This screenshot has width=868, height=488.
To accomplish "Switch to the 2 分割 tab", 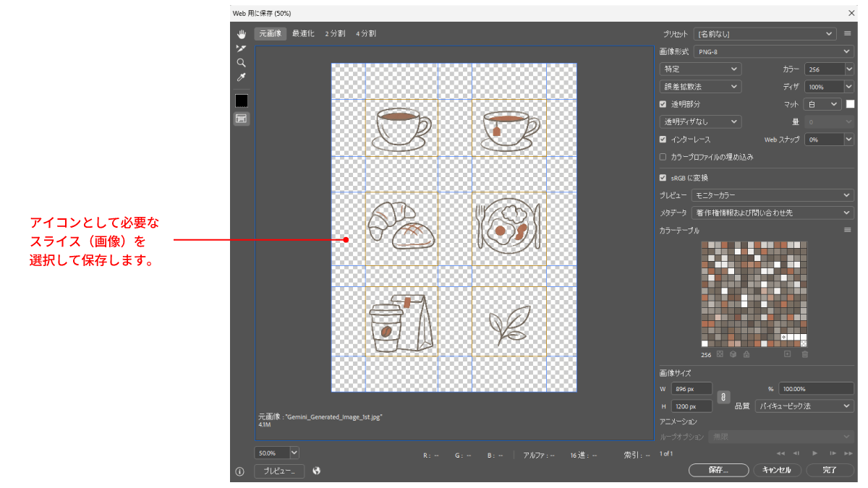I will click(x=335, y=34).
